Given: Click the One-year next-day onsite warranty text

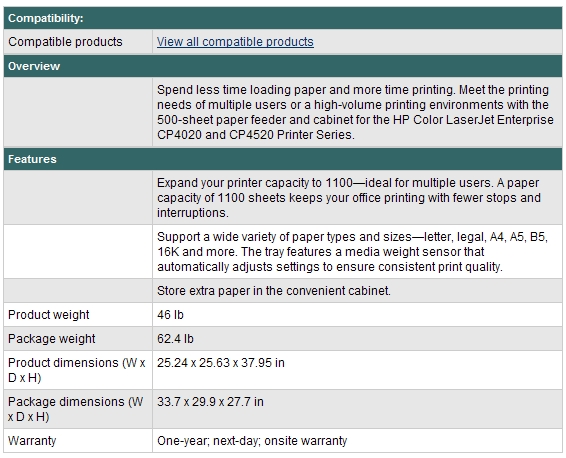Looking at the screenshot, I should (x=252, y=441).
